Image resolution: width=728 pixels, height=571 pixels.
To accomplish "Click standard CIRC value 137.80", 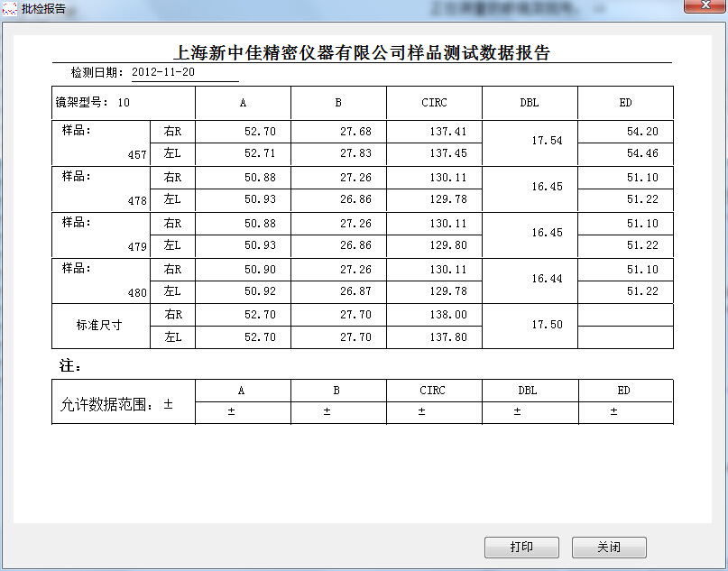I will [448, 337].
